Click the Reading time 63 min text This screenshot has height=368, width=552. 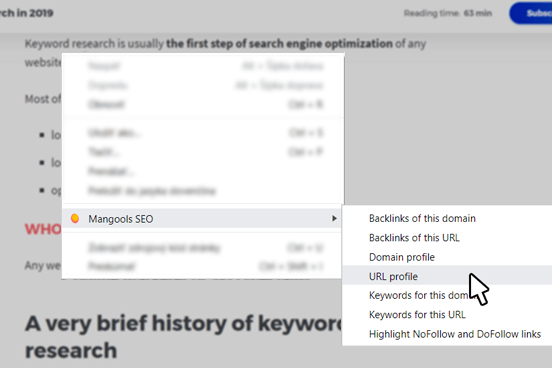(447, 13)
